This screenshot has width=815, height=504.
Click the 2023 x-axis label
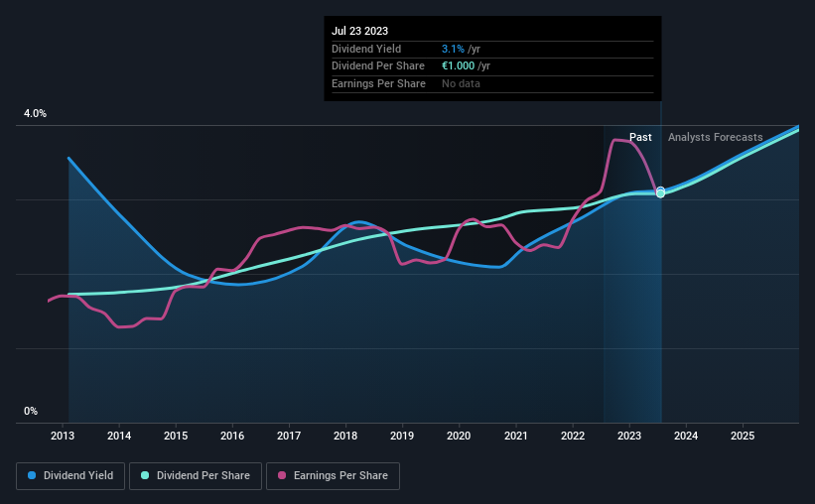629,436
